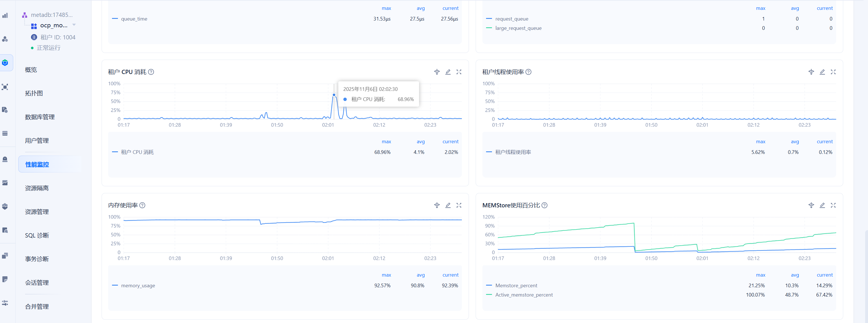Click help icon next to 租户 CPU 消耗 title

(x=151, y=72)
